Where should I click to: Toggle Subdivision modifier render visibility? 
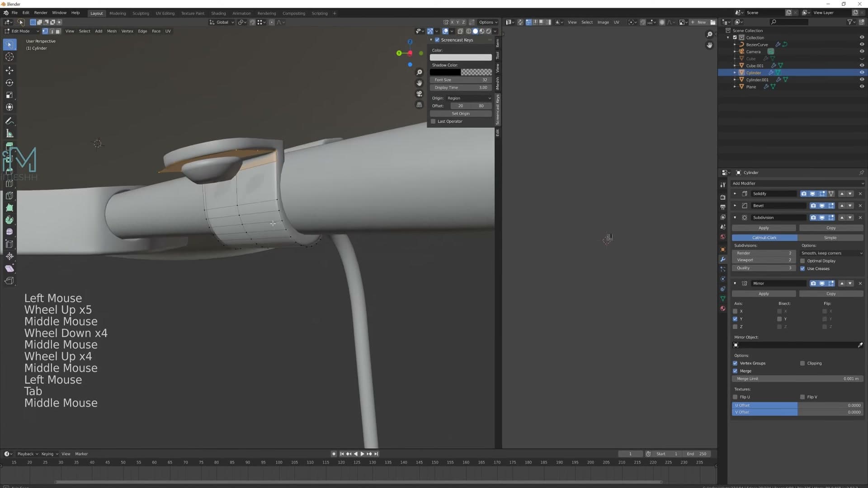(x=813, y=218)
